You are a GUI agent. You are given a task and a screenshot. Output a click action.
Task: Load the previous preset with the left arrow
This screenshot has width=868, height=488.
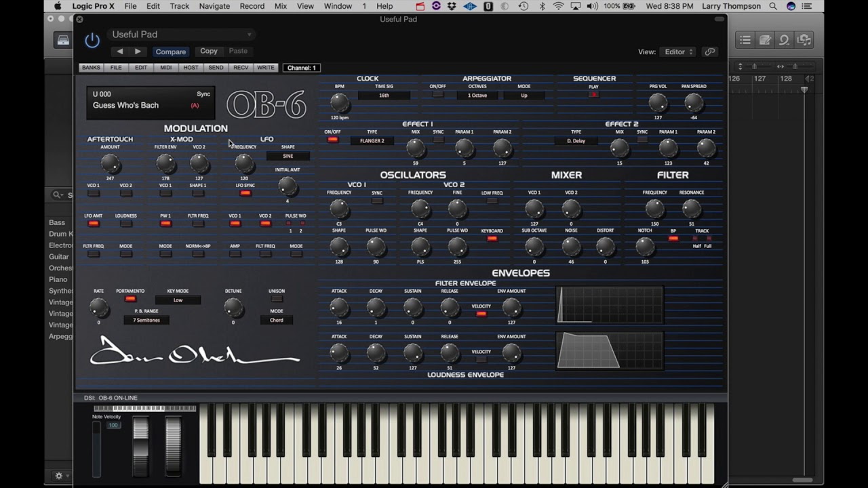[120, 52]
